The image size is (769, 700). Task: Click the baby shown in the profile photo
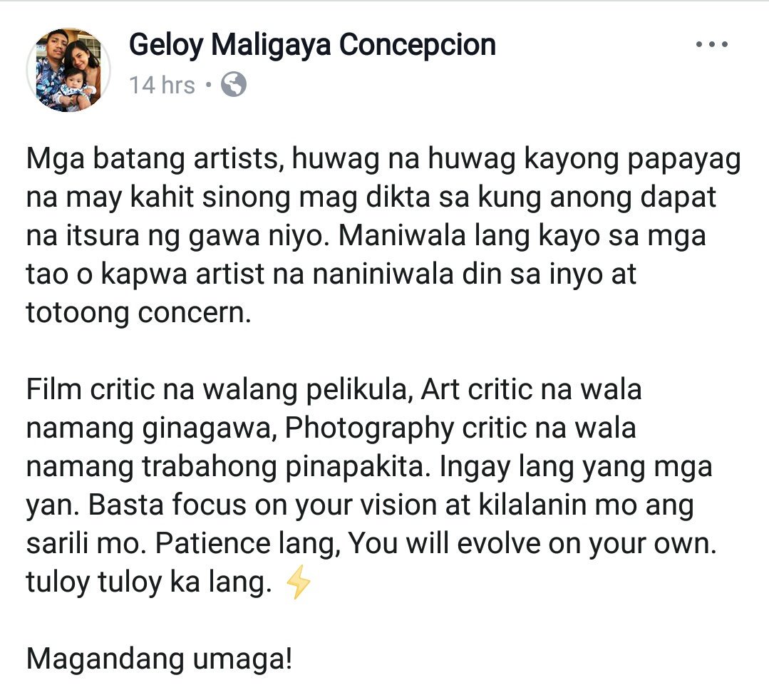click(x=75, y=88)
